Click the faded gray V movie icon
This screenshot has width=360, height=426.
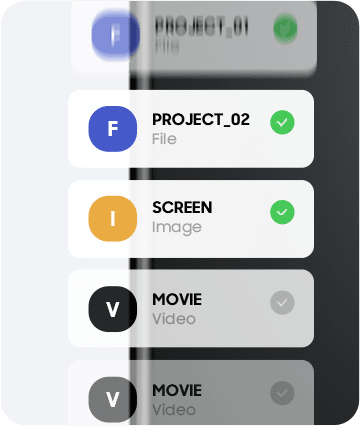[113, 399]
